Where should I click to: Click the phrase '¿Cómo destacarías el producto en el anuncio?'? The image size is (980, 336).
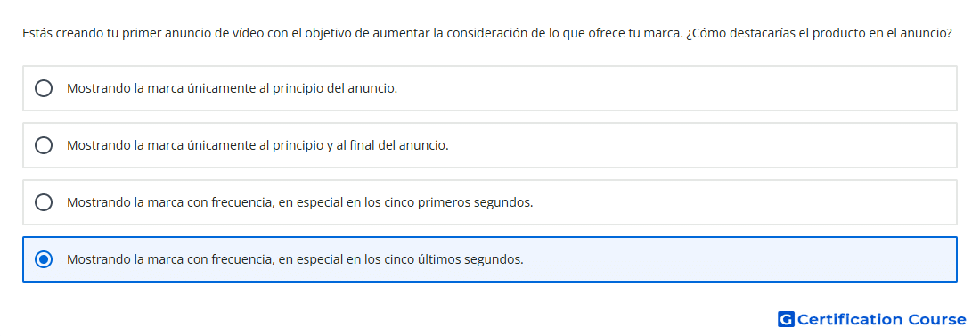[x=819, y=33]
